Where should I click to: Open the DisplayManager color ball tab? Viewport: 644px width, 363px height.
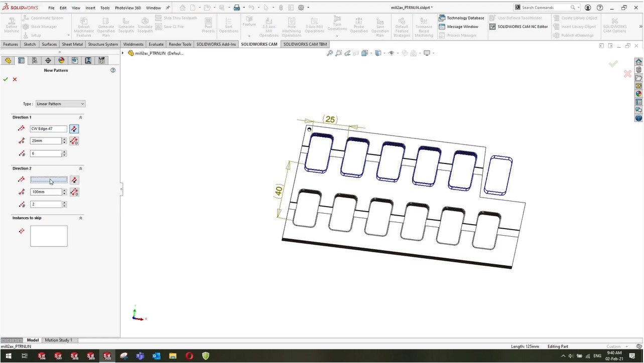tap(61, 60)
